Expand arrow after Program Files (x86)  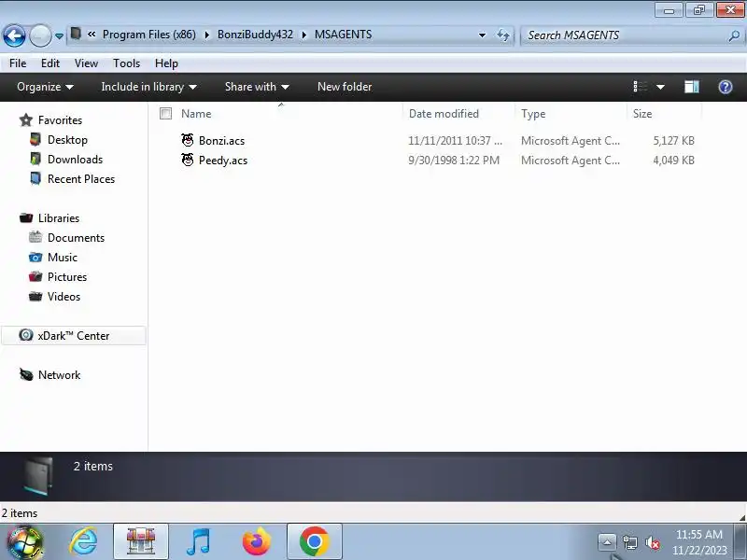pos(206,35)
